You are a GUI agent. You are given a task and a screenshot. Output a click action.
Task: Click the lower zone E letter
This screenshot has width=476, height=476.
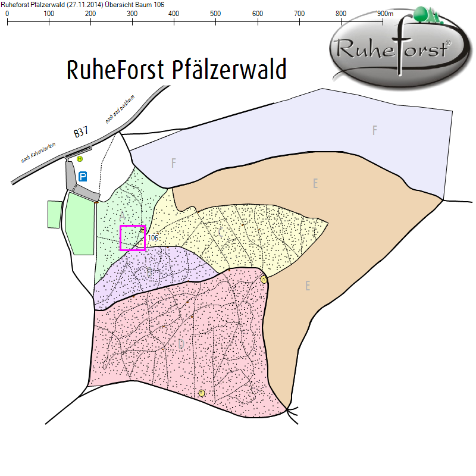point(308,286)
